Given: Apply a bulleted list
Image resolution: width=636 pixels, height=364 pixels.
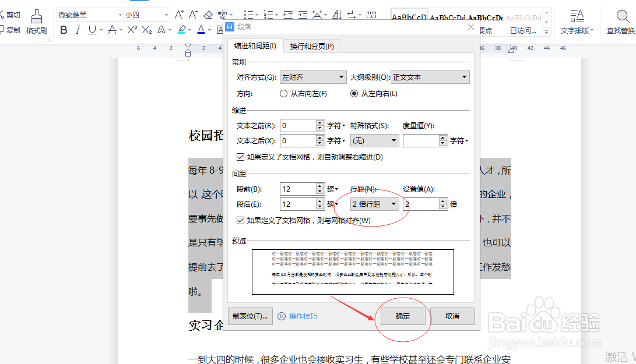Looking at the screenshot, I should [x=249, y=14].
